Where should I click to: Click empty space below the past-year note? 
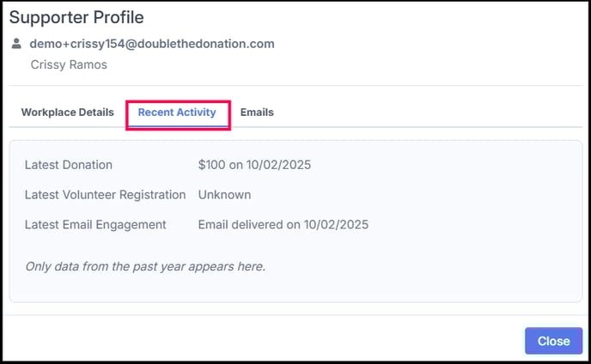tap(292, 288)
